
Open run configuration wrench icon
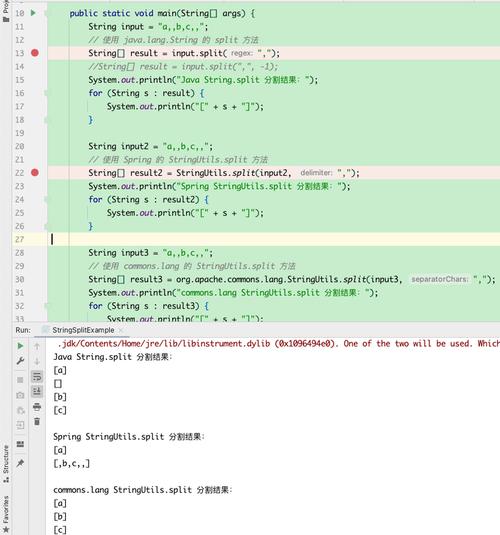[20, 361]
